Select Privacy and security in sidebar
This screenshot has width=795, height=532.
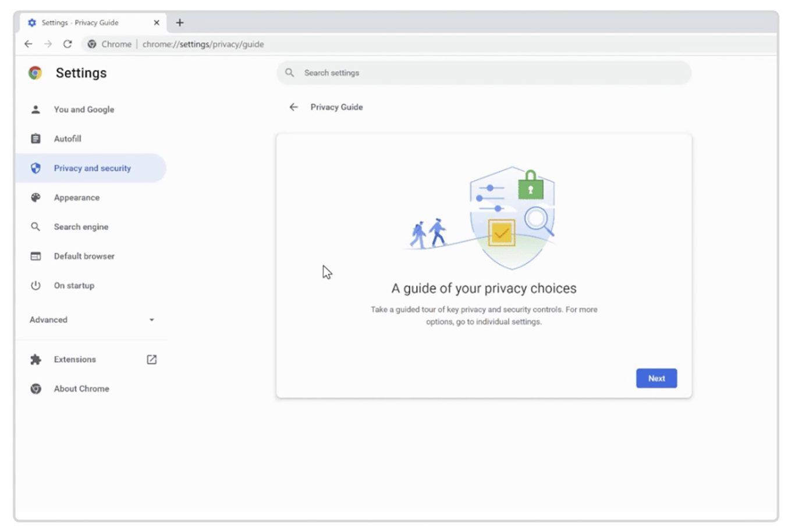[x=92, y=168]
